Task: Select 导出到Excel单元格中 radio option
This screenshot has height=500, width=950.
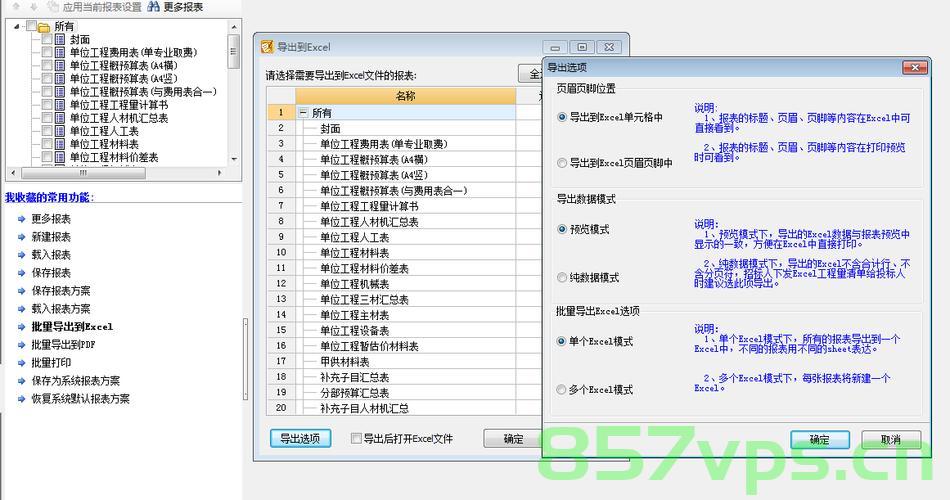Action: pos(562,117)
